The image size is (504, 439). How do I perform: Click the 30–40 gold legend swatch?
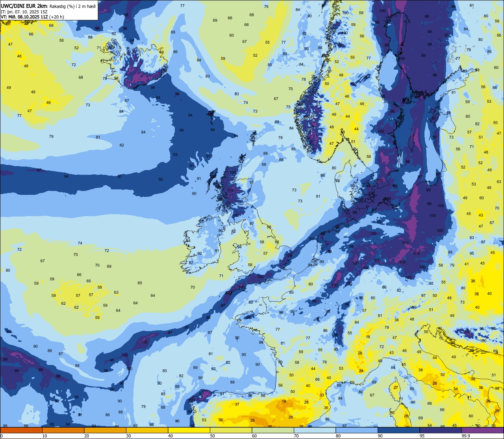click(147, 430)
